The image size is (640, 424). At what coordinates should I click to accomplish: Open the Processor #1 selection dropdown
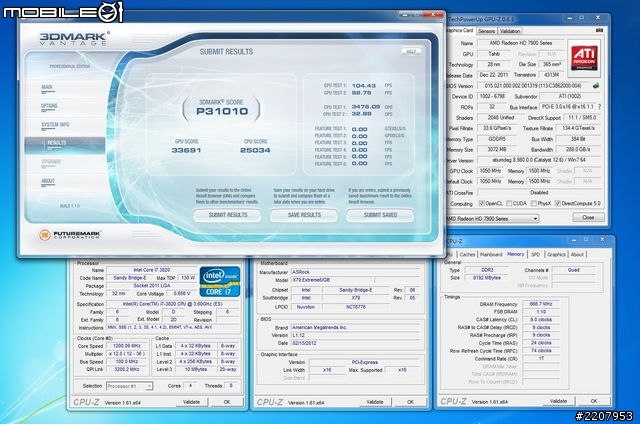pyautogui.click(x=129, y=386)
